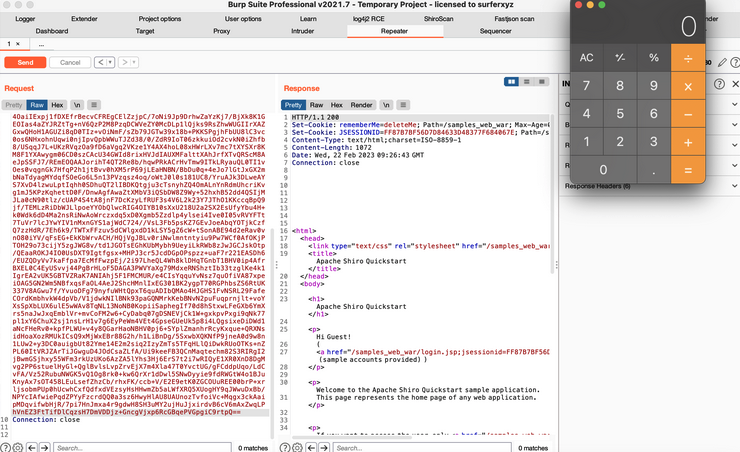
Task: Open request search settings gear
Action: coord(18,447)
